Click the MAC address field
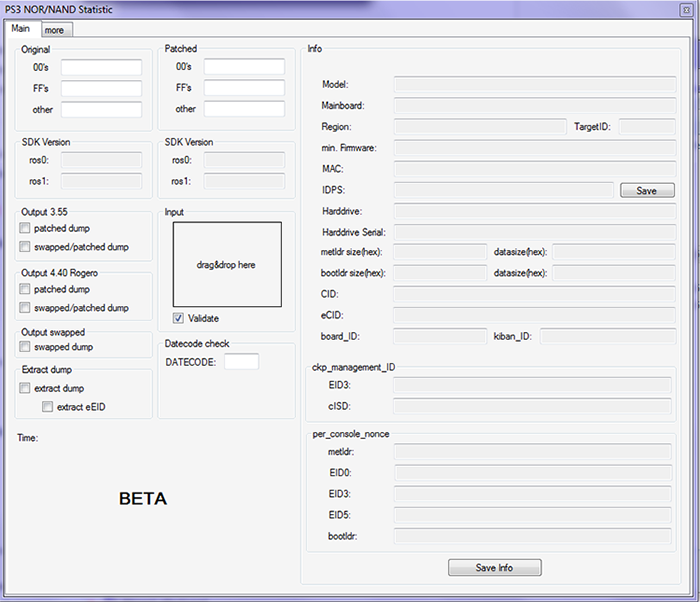The height and width of the screenshot is (602, 700). pyautogui.click(x=535, y=169)
